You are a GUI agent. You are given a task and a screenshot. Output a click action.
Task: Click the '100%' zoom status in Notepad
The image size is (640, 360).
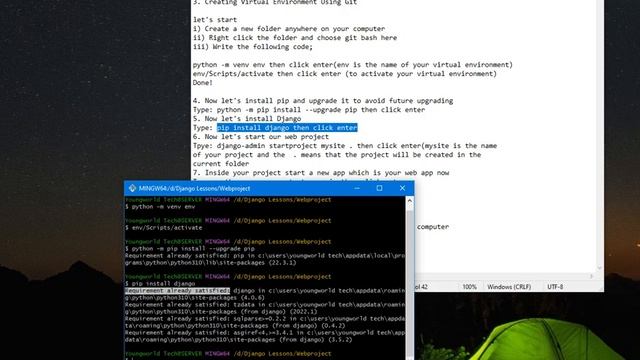469,287
